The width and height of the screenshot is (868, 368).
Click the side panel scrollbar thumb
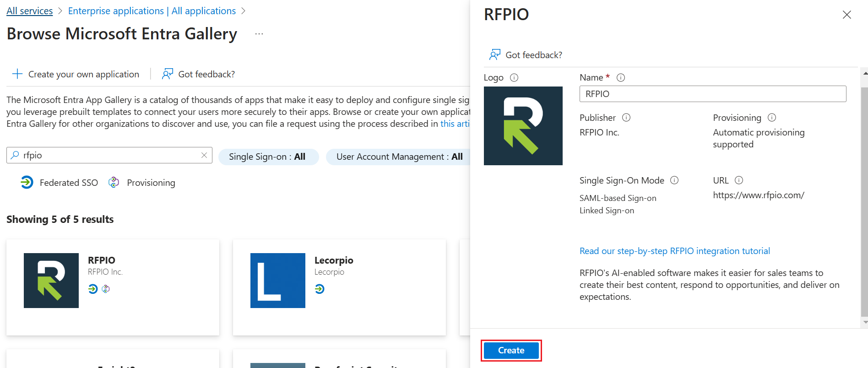pyautogui.click(x=864, y=201)
